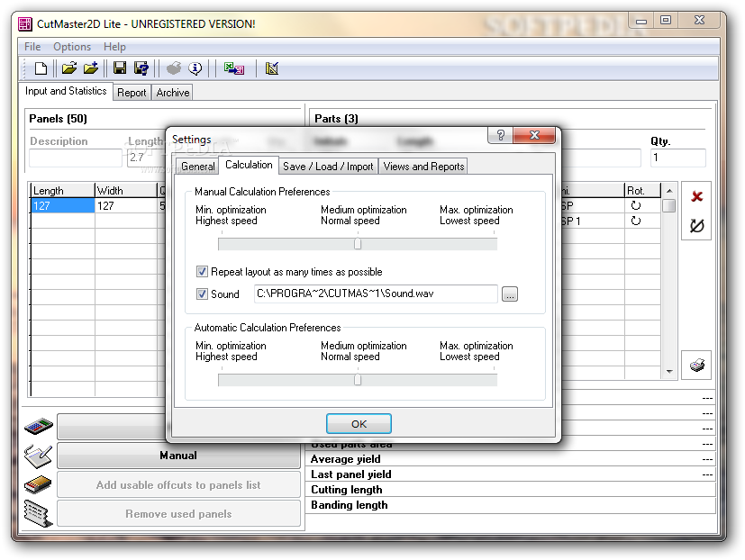Click the panel Description input field
Viewport: 745px width, 560px height.
(75, 158)
